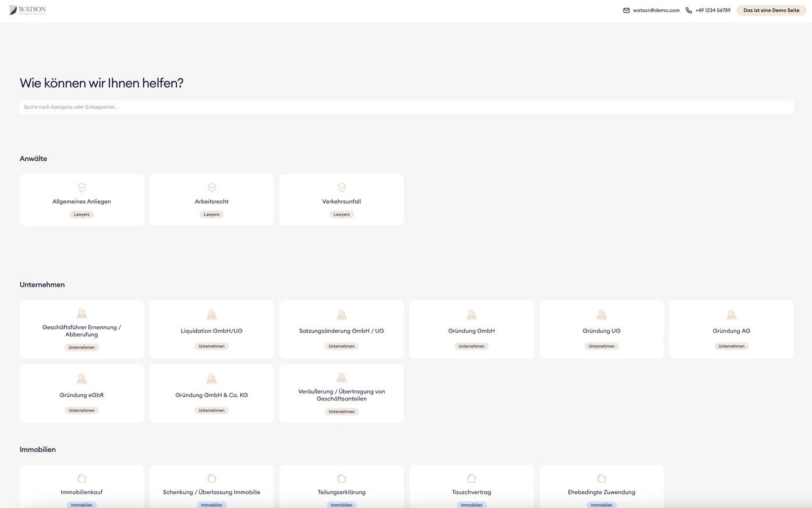
Task: Click the Watson logo in header
Action: pos(27,10)
